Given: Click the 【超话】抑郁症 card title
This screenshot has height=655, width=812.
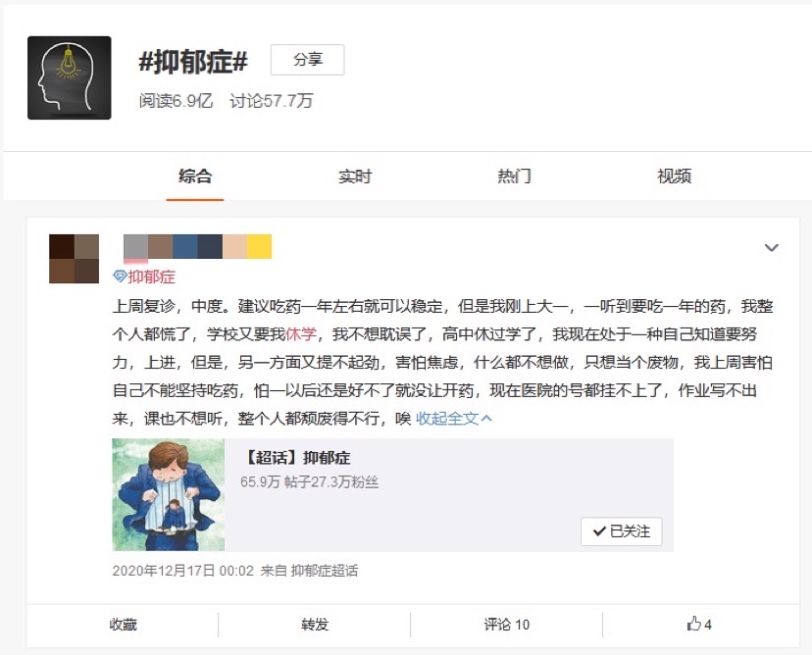Looking at the screenshot, I should [296, 458].
